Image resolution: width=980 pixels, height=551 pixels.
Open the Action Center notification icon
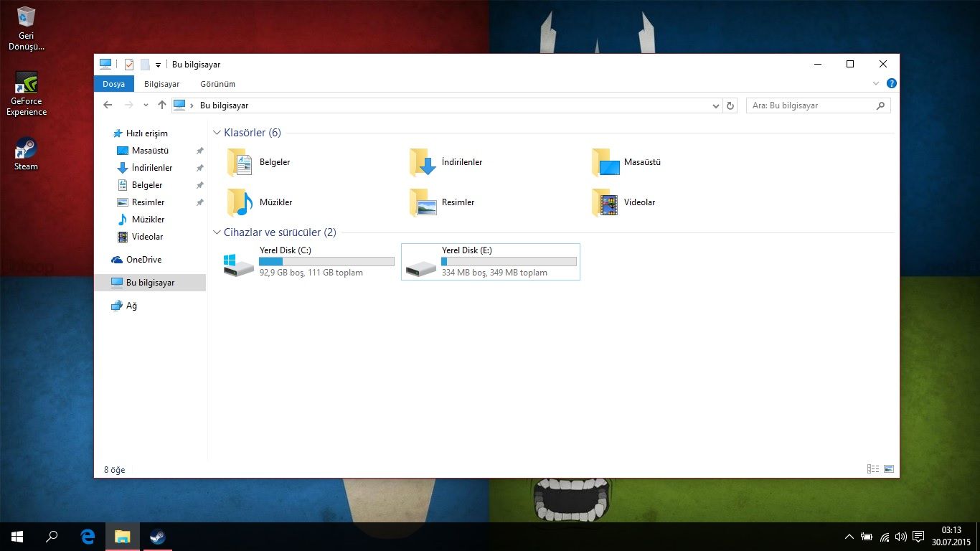click(x=918, y=537)
